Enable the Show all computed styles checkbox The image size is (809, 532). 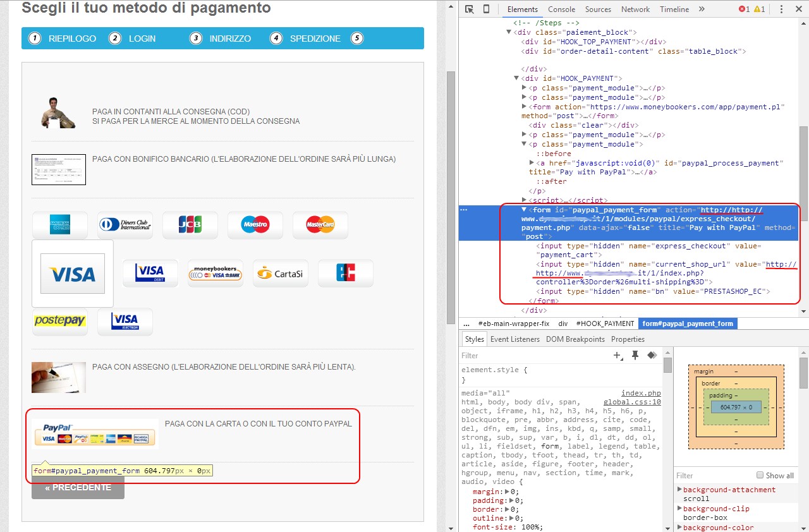click(x=760, y=475)
